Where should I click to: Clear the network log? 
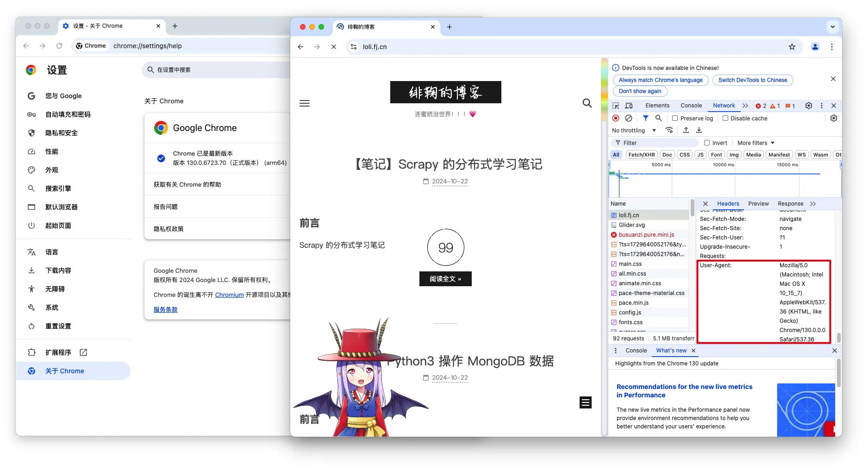pos(629,118)
